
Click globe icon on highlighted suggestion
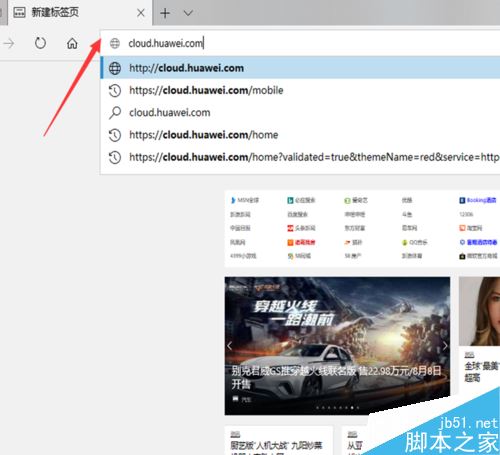(115, 68)
